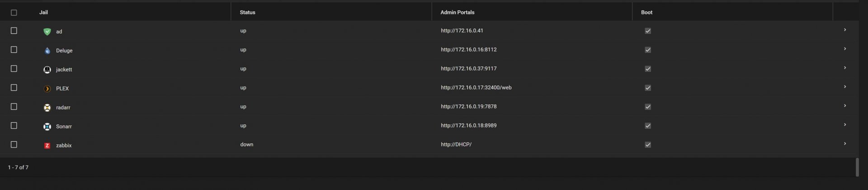Sort by the Status column header

[x=247, y=12]
